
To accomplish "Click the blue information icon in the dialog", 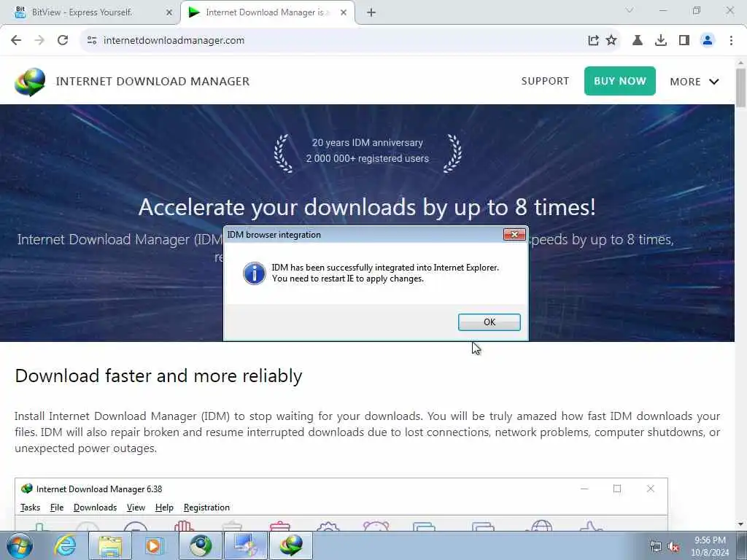I will (x=255, y=273).
